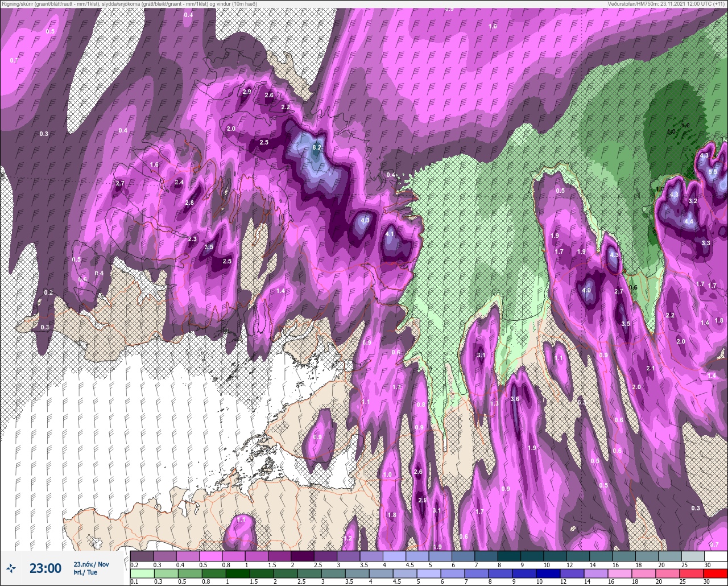728x586 pixels.
Task: Select the bright red rain-scale swatch at 30
Action: coord(715,573)
